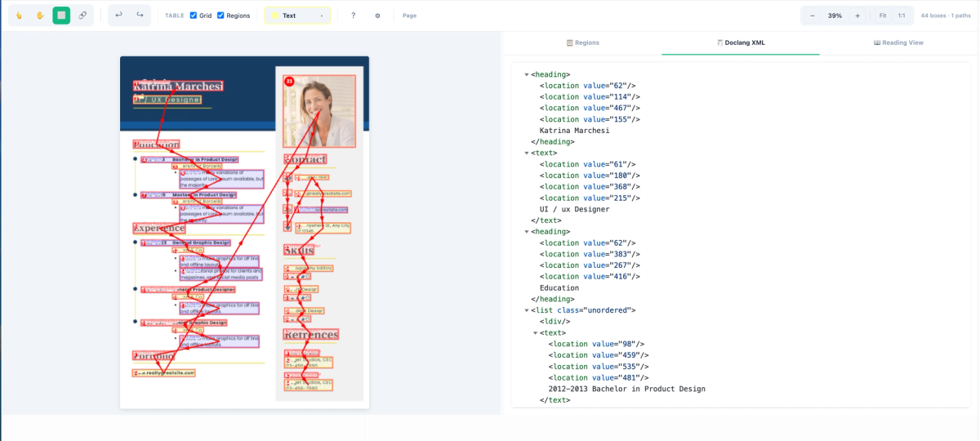Screen dimensions: 980x441
Task: Click the location value="98" line
Action: pos(596,344)
